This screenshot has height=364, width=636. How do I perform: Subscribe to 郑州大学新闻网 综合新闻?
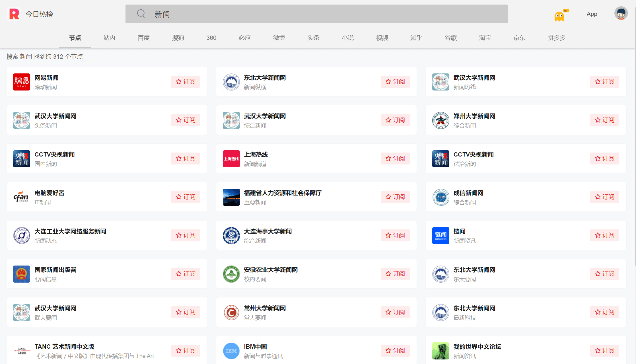[604, 120]
